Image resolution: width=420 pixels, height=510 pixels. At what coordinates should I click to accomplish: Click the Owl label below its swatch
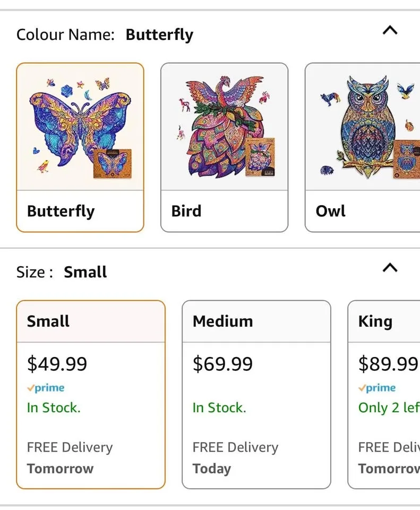click(x=330, y=211)
